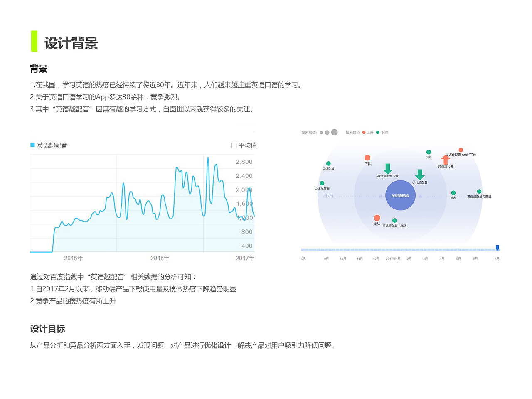Click the green dot above 英语配音
The width and height of the screenshot is (532, 399).
tap(328, 164)
